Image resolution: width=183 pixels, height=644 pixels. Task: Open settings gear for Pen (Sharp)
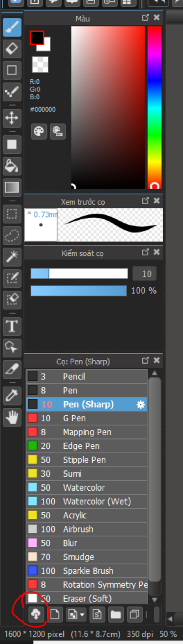(x=141, y=404)
